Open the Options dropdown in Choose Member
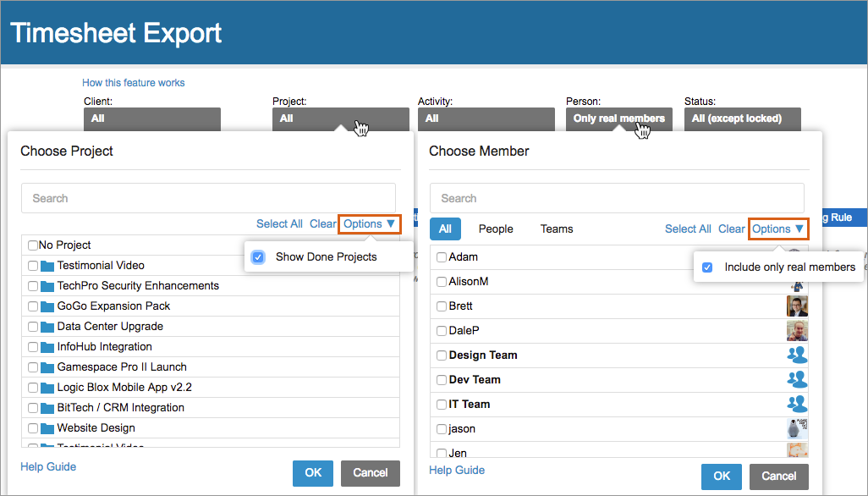 coord(777,229)
